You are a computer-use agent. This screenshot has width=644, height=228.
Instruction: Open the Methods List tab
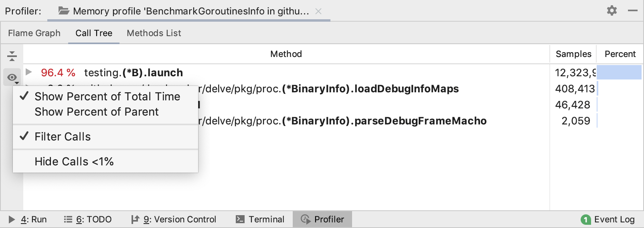[154, 33]
